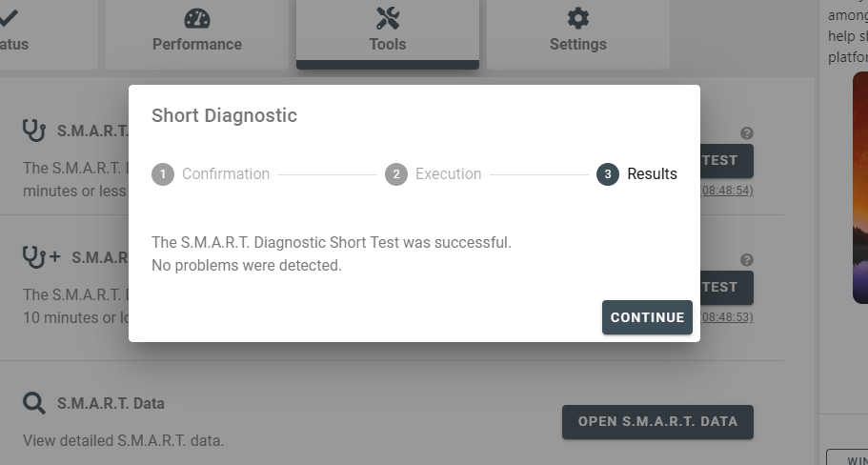Click the S.M.A.R.T. Data heading text
This screenshot has width=868, height=465.
(111, 404)
